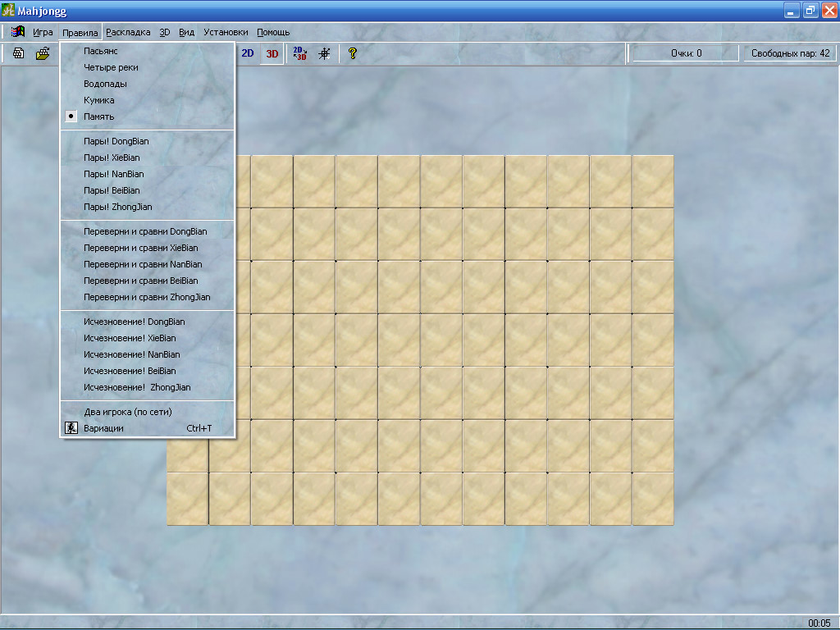
Task: Select Пары! NanBian mode
Action: (x=148, y=174)
